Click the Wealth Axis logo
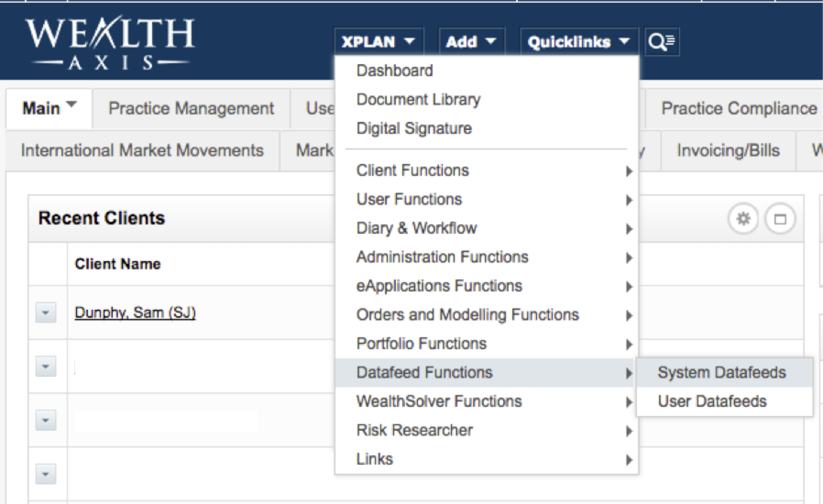823x504 pixels. [110, 43]
